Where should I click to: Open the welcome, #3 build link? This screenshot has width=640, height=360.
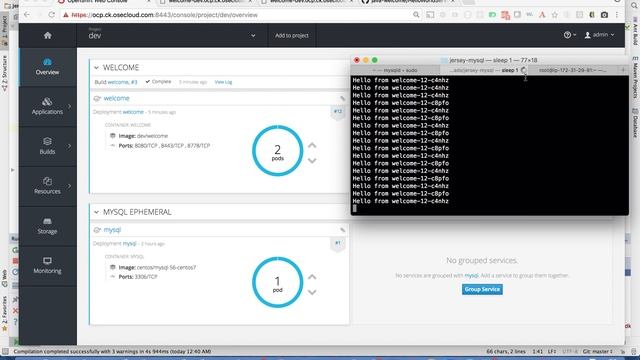pyautogui.click(x=122, y=82)
